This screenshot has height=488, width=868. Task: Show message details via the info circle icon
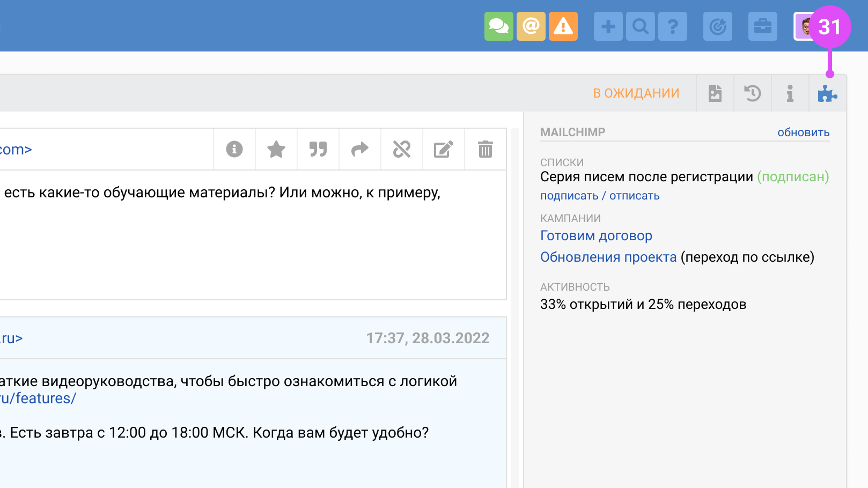pos(234,150)
